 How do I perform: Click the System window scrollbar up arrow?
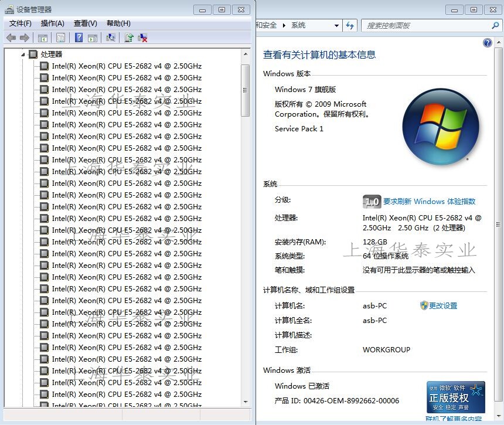coord(498,42)
